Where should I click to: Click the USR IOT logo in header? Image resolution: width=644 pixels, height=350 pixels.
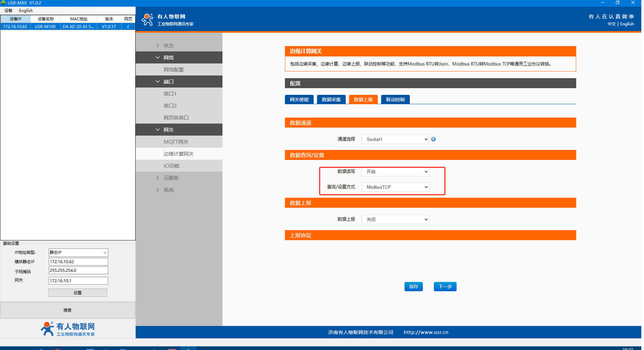[168, 20]
